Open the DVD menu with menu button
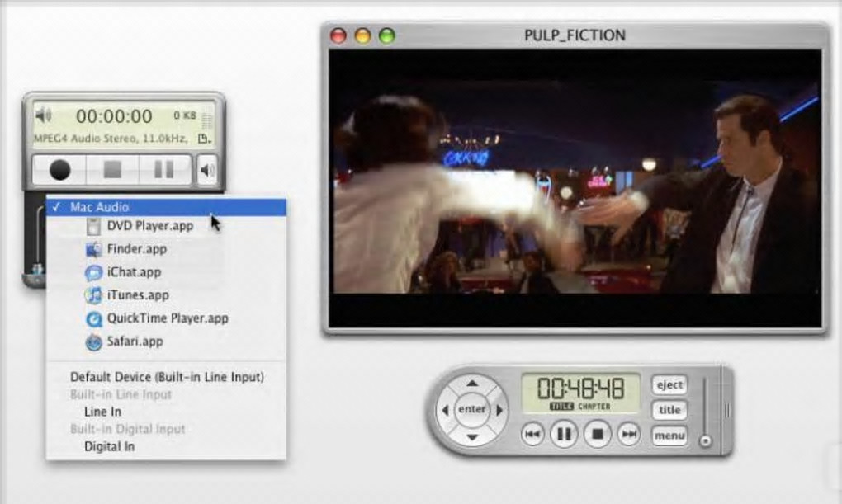Image resolution: width=842 pixels, height=504 pixels. pos(669,436)
